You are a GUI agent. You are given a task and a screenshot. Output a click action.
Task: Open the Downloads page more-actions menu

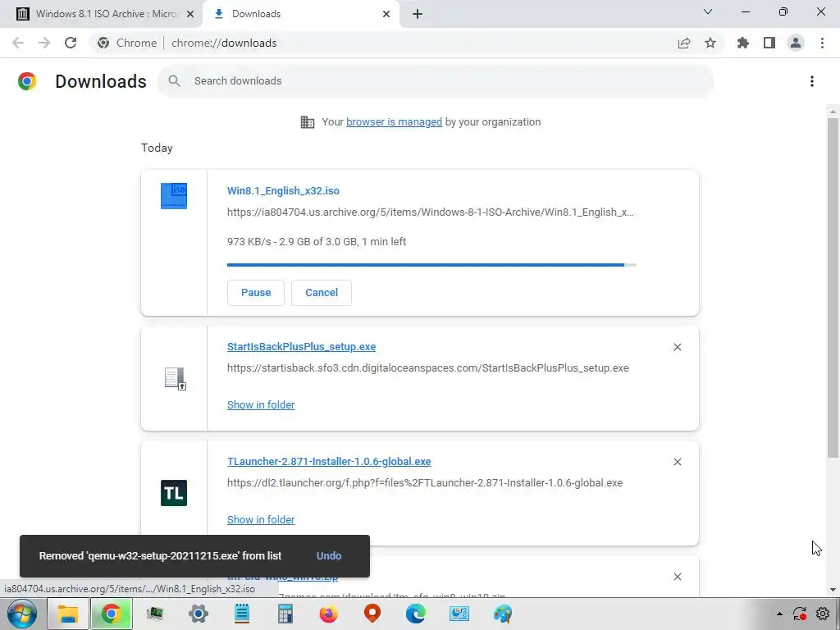click(x=812, y=81)
